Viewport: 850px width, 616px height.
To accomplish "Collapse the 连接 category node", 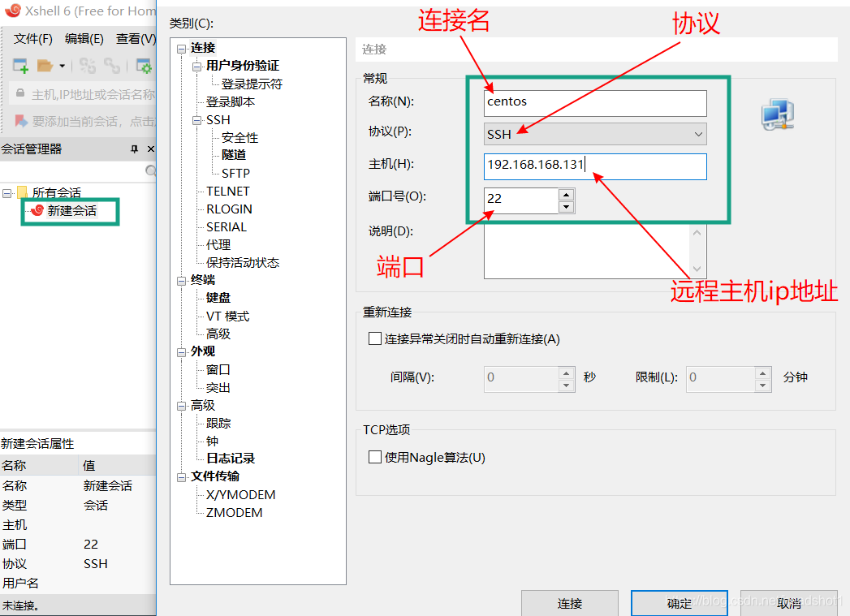I will 181,48.
